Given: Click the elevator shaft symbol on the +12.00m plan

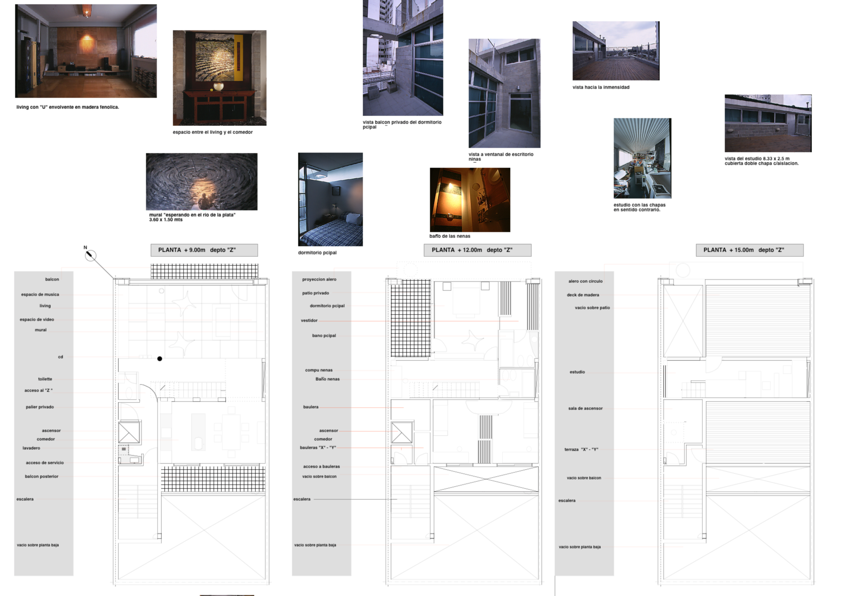Looking at the screenshot, I should pos(402,433).
